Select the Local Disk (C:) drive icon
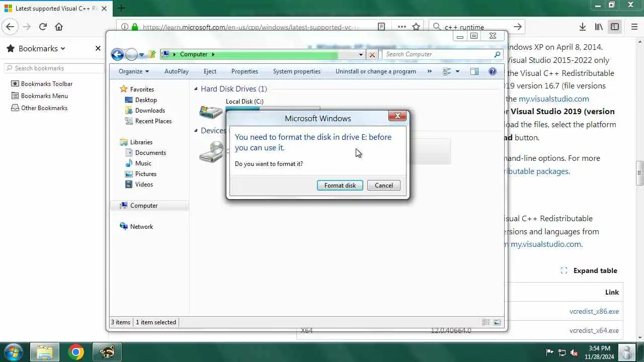 coord(211,111)
